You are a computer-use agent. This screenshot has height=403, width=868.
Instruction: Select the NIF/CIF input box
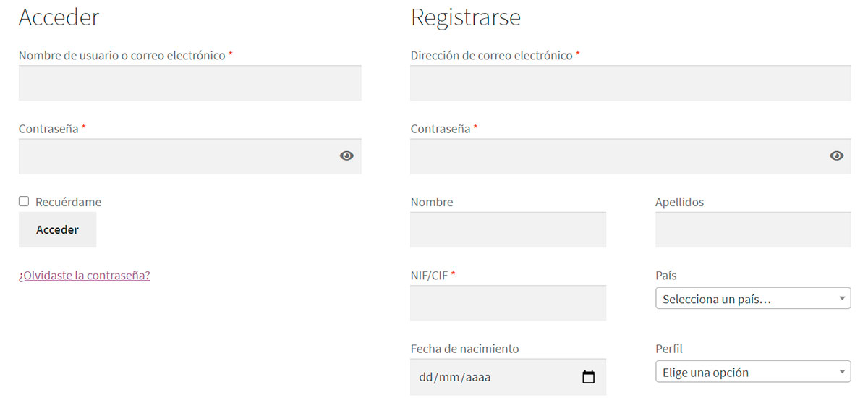[509, 303]
